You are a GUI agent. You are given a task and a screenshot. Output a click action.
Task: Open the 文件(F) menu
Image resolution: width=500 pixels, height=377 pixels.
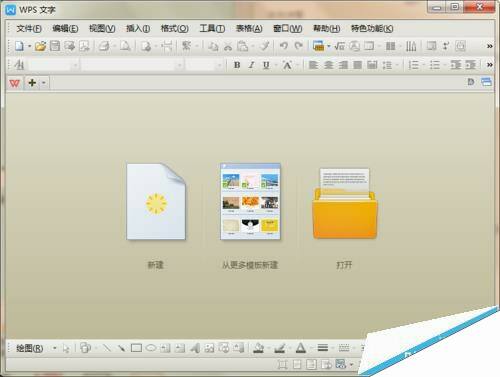point(29,29)
